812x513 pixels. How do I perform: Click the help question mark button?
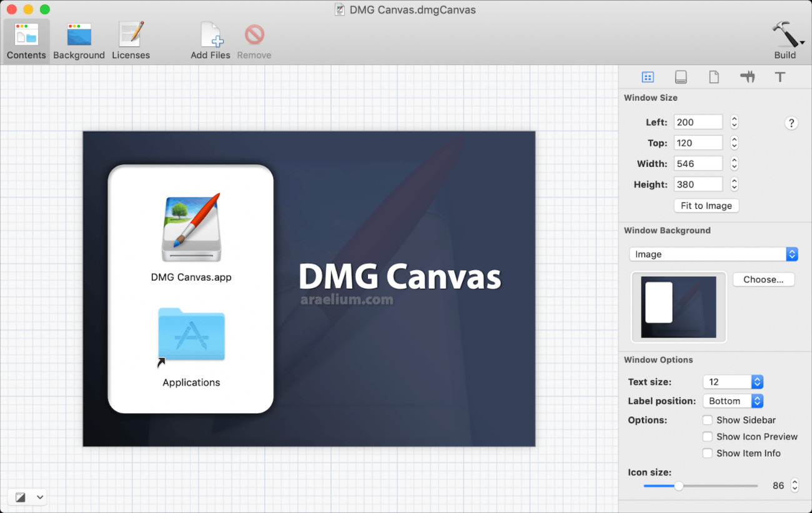point(791,123)
